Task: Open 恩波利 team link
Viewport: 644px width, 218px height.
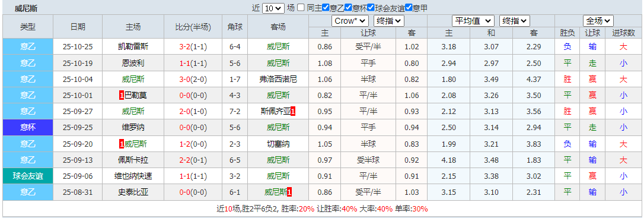Action: 133,63
